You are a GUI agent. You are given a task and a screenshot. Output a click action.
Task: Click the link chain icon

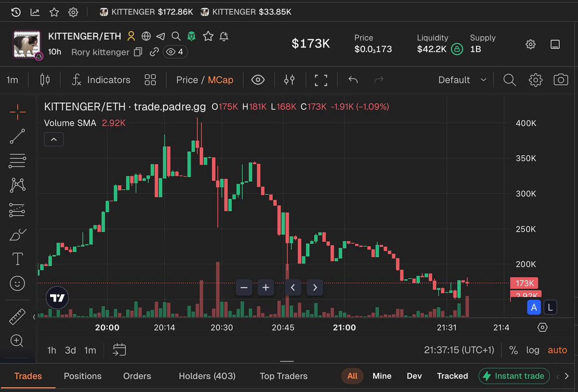point(154,52)
